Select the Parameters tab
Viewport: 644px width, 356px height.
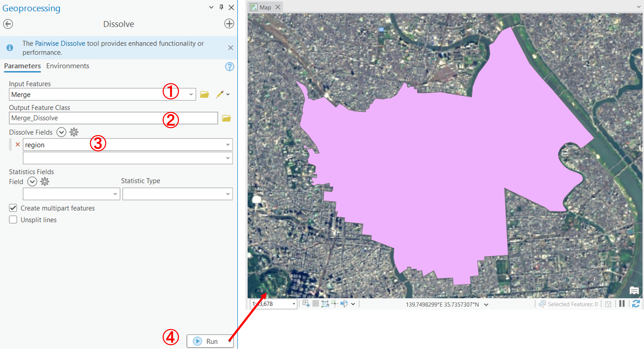point(22,66)
